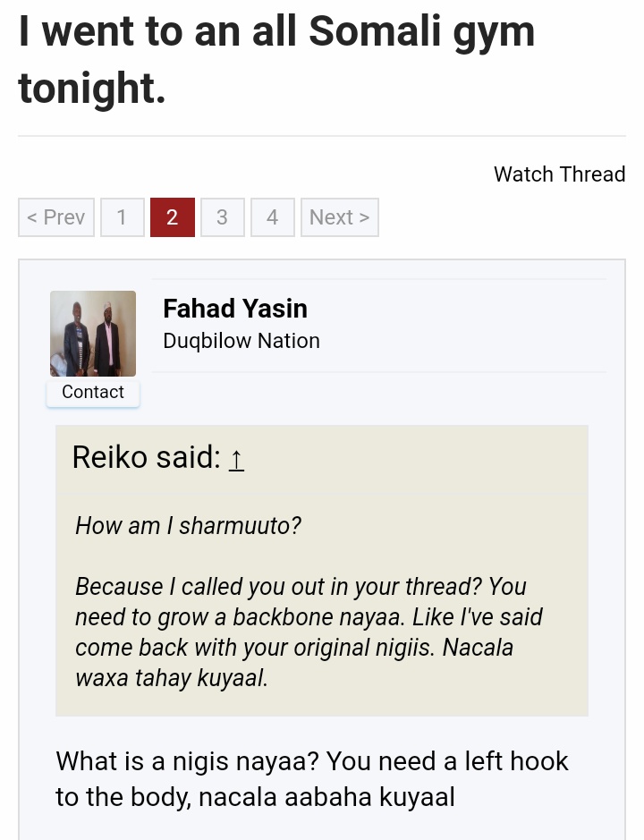The height and width of the screenshot is (840, 644).
Task: Click the quoted line 'How am I sharmuuto?'
Action: coord(188,525)
